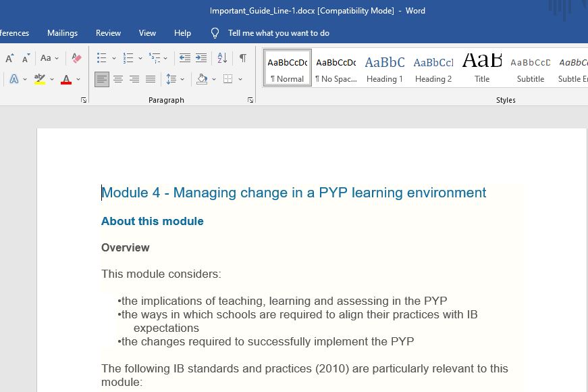Expand the Borders dropdown arrow
Image resolution: width=588 pixels, height=392 pixels.
(x=240, y=79)
